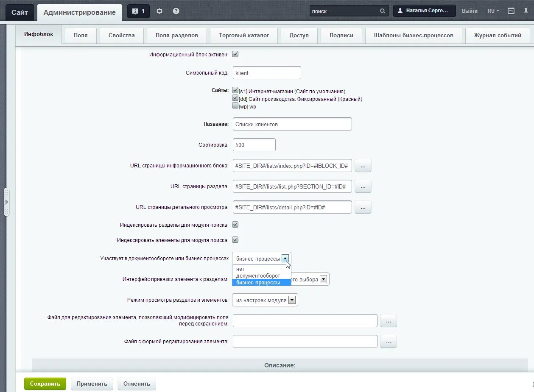This screenshot has width=534, height=392.
Task: Expand the left side panel handle
Action: point(6,202)
